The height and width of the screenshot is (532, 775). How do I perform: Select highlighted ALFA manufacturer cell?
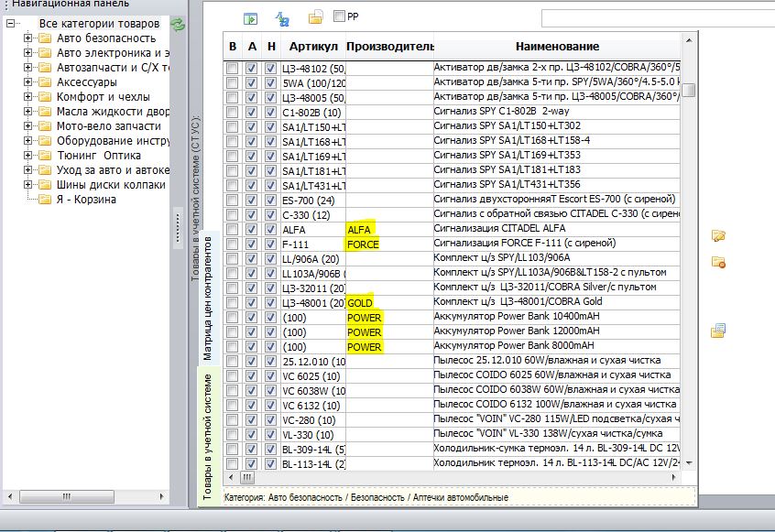(x=389, y=230)
